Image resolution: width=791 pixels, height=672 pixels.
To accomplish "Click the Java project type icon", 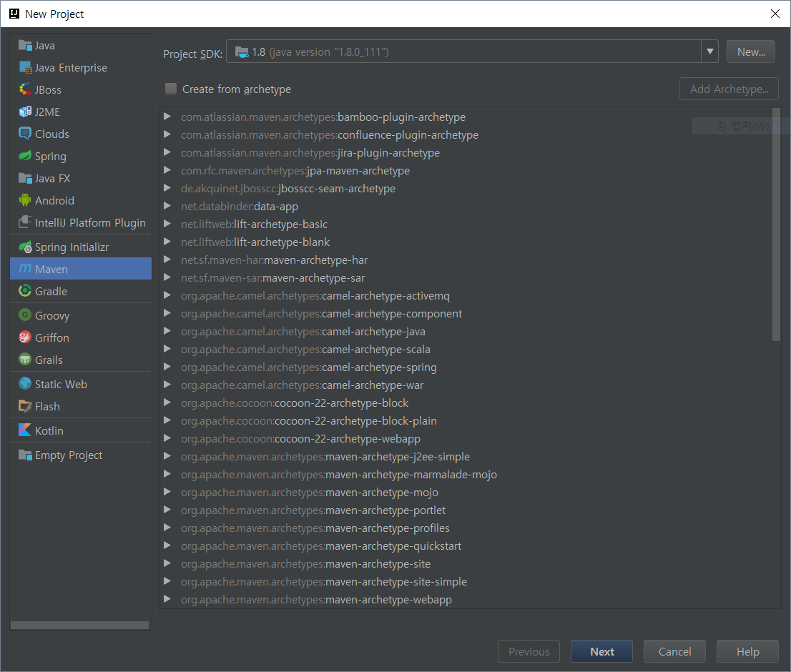I will tap(25, 45).
